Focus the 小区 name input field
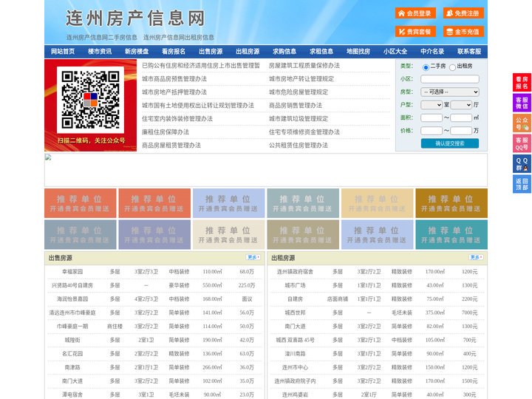The width and height of the screenshot is (532, 399). coord(450,79)
